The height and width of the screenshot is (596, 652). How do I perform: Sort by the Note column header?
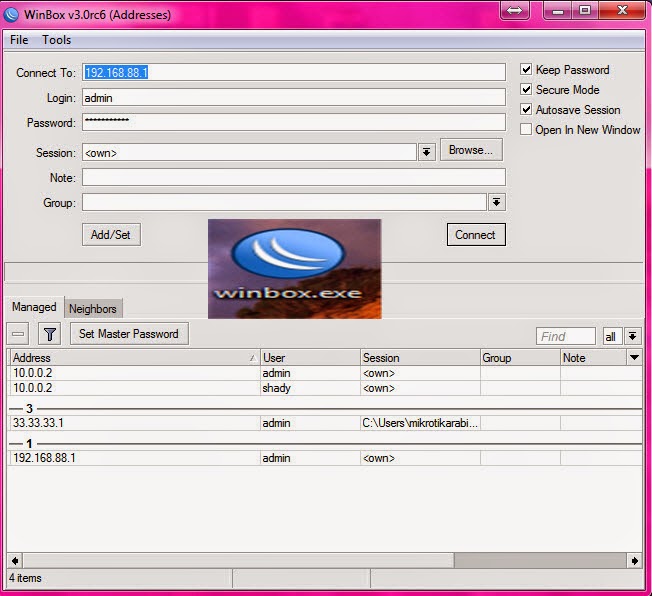(x=593, y=358)
